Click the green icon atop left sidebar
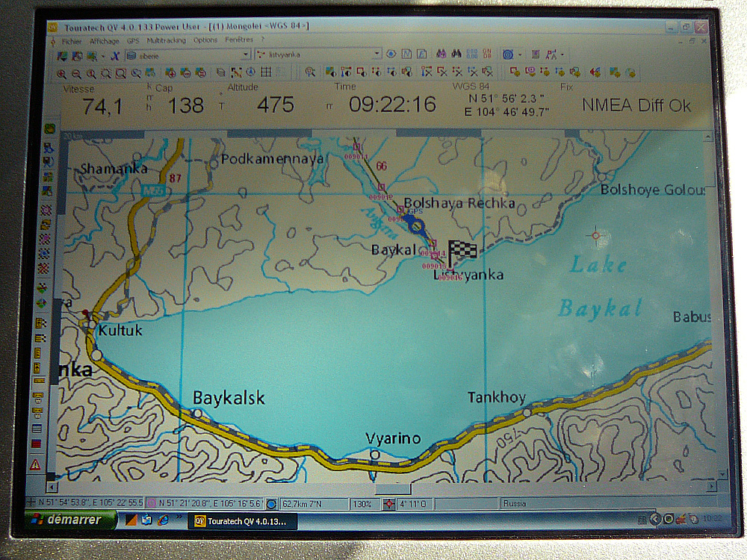This screenshot has width=747, height=560. pos(49,128)
